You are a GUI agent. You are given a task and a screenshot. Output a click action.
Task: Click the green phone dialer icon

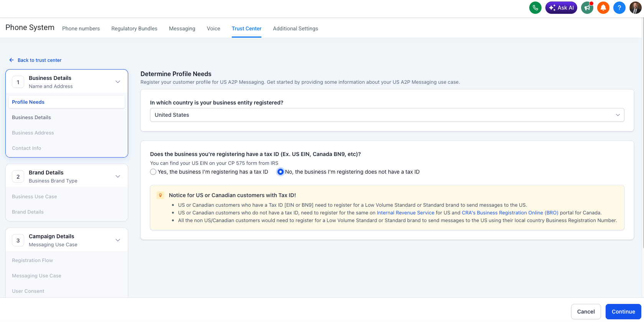click(535, 8)
